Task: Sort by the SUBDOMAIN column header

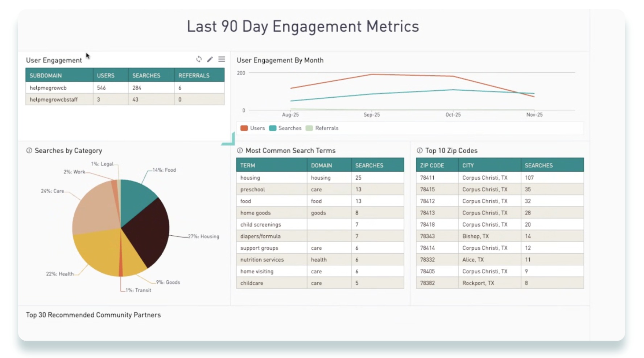Action: coord(46,76)
